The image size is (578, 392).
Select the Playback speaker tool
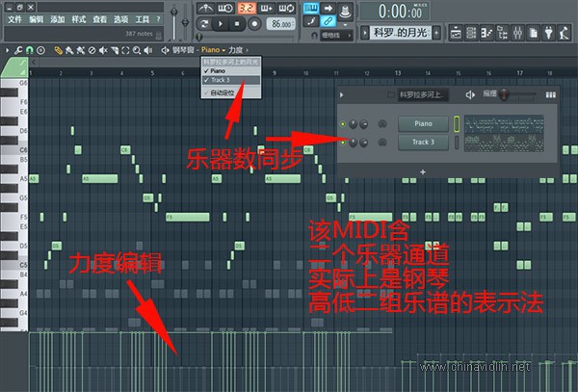tap(148, 50)
